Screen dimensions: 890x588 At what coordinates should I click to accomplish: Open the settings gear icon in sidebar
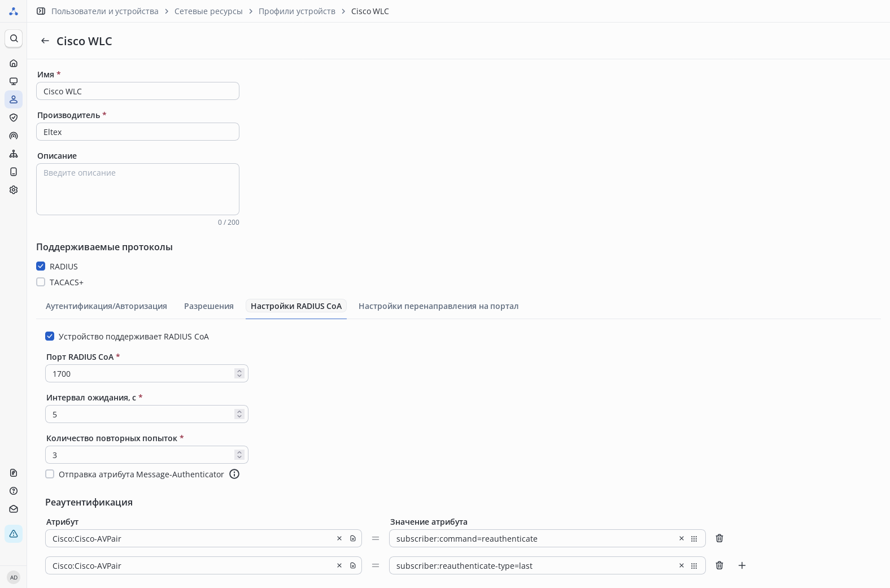pyautogui.click(x=14, y=190)
